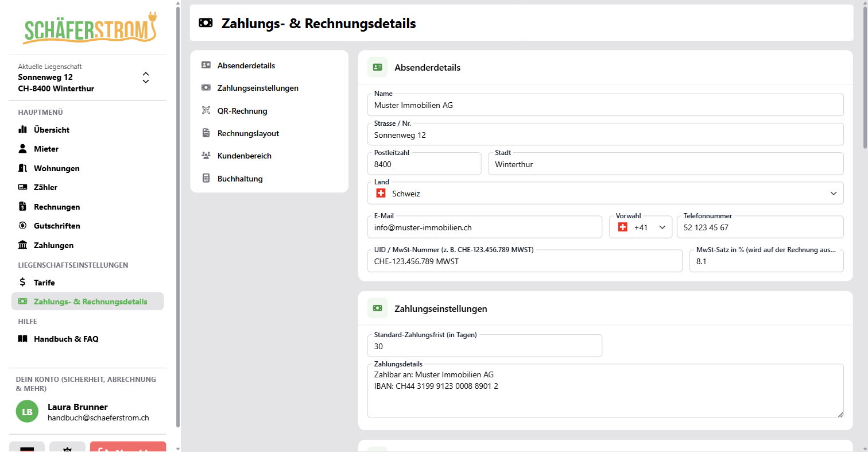
Task: Open the Land dropdown showing Schweiz
Action: coord(606,194)
